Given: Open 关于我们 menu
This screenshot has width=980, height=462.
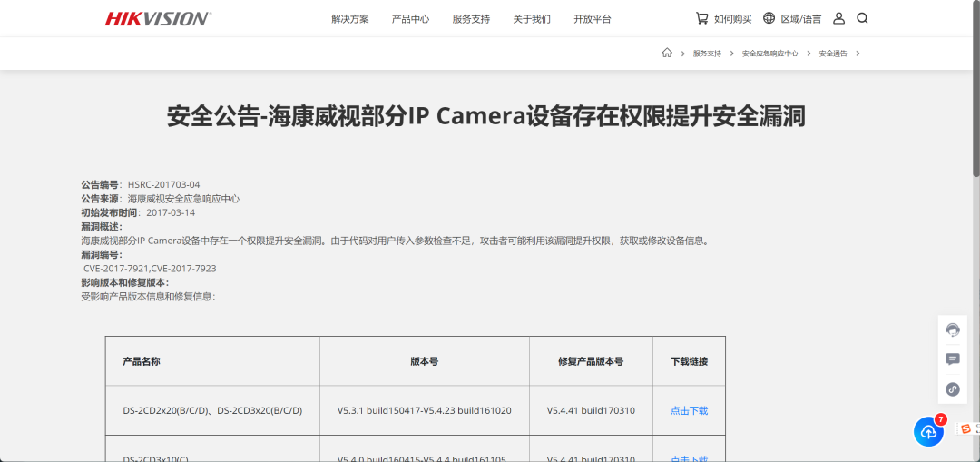Looking at the screenshot, I should pos(532,19).
